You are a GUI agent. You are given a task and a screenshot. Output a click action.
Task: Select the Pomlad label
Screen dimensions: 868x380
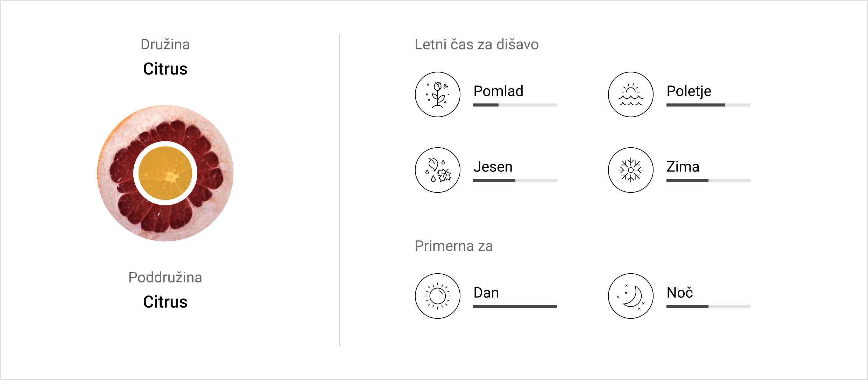click(498, 91)
